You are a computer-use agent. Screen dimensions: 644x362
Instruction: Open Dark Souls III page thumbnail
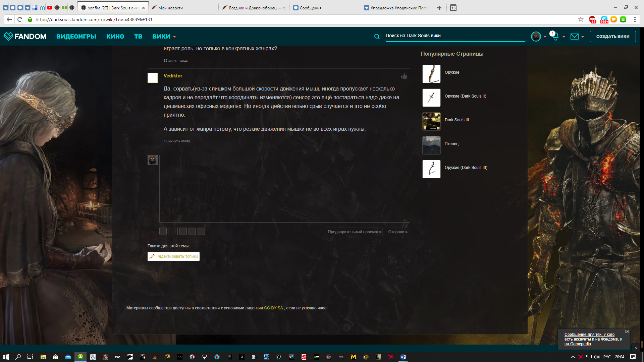pyautogui.click(x=431, y=121)
